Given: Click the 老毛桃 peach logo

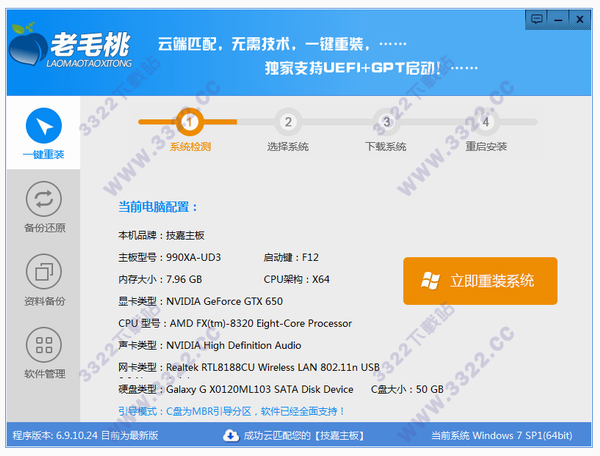Looking at the screenshot, I should tap(28, 47).
